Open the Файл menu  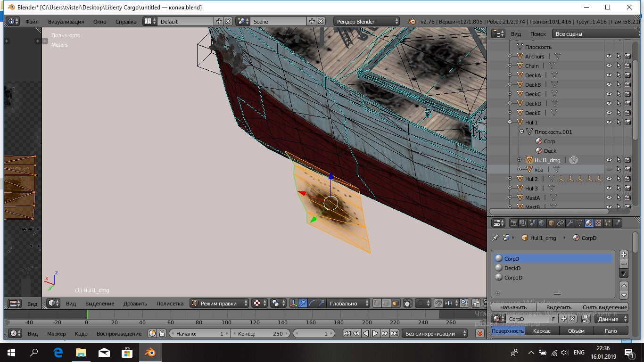32,22
